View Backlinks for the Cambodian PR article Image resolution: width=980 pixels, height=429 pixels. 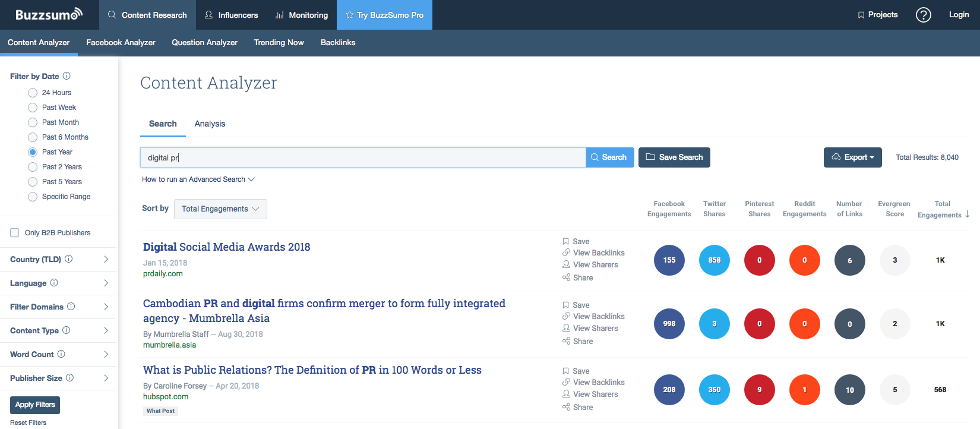pyautogui.click(x=593, y=316)
